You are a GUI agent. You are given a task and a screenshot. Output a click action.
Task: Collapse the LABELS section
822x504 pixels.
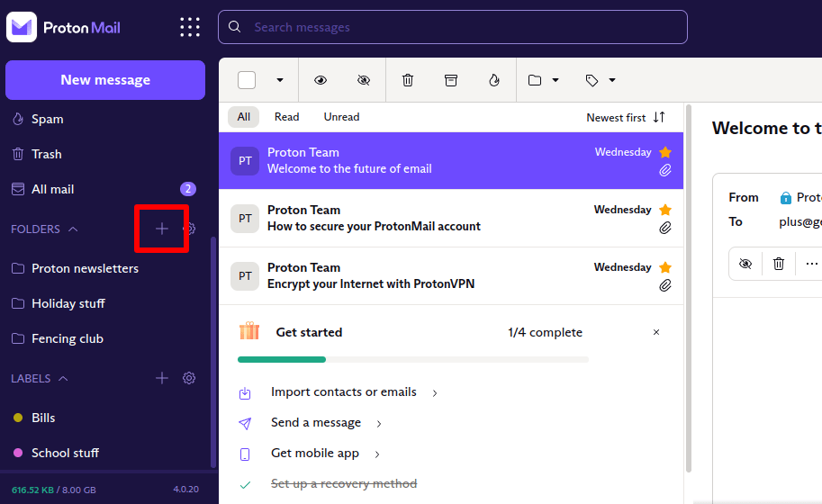[63, 378]
